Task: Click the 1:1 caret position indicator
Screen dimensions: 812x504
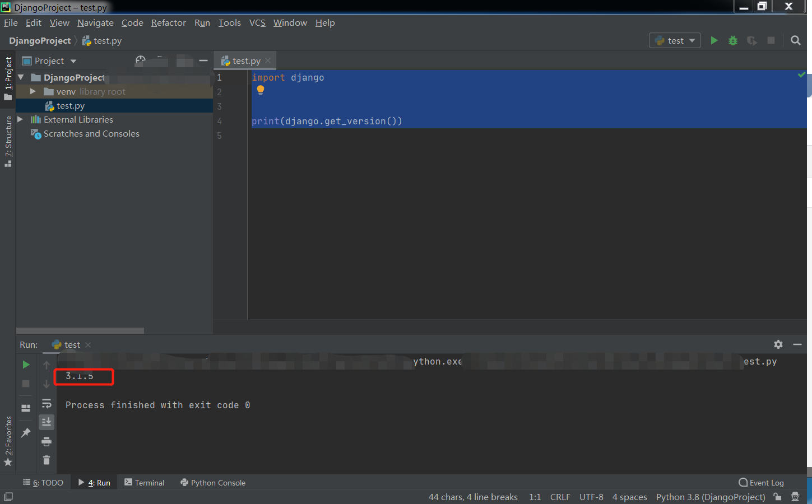Action: pos(535,497)
